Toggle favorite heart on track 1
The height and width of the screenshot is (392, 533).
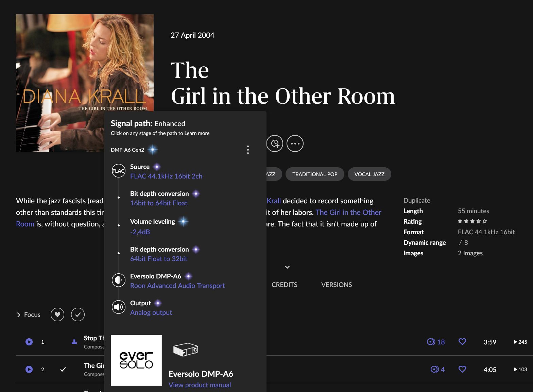tap(462, 342)
